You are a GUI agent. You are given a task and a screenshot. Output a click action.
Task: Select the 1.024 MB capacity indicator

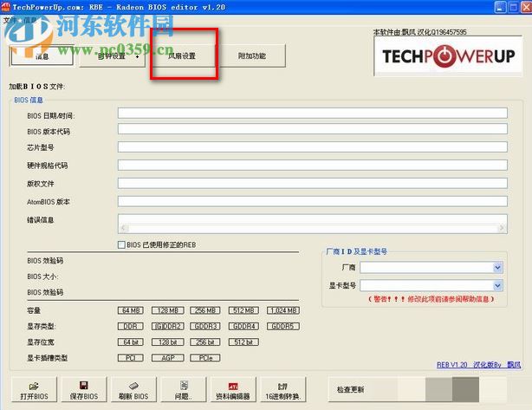(x=283, y=310)
